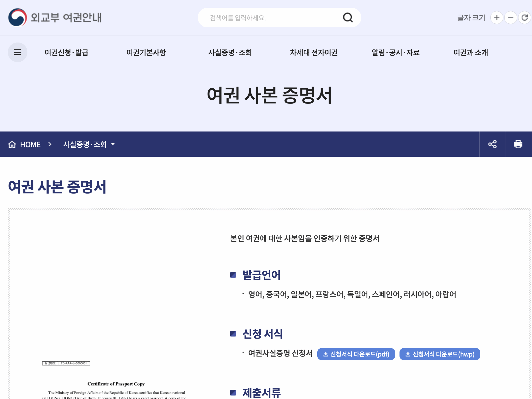Screen dimensions: 532x399
Task: Download application form as hwp
Action: click(440, 354)
